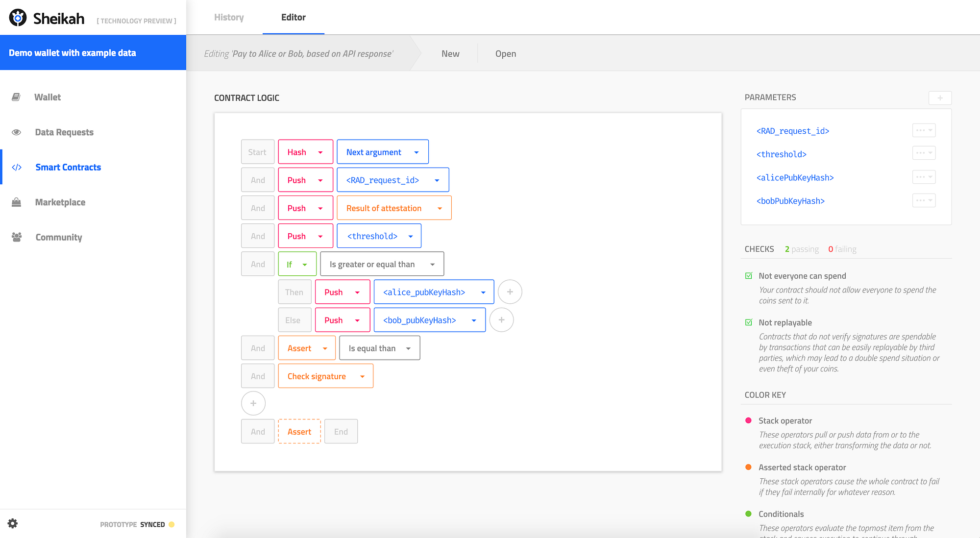
Task: Click the New contract button
Action: (450, 54)
